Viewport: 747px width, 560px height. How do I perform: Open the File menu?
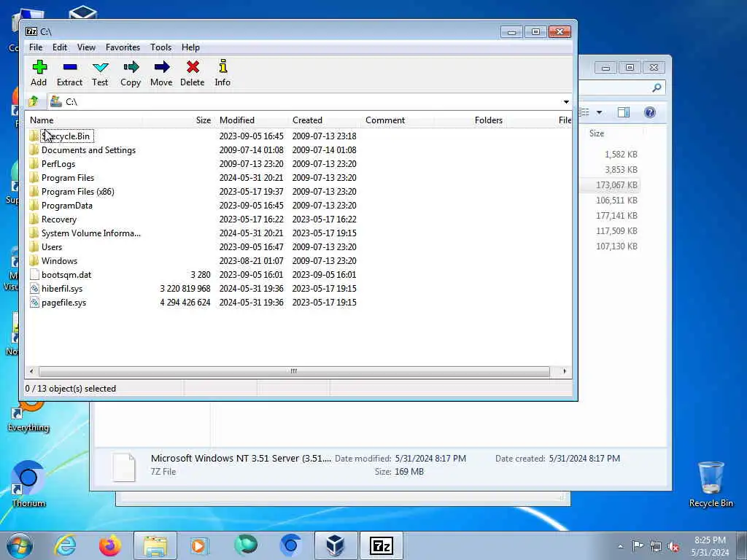36,47
